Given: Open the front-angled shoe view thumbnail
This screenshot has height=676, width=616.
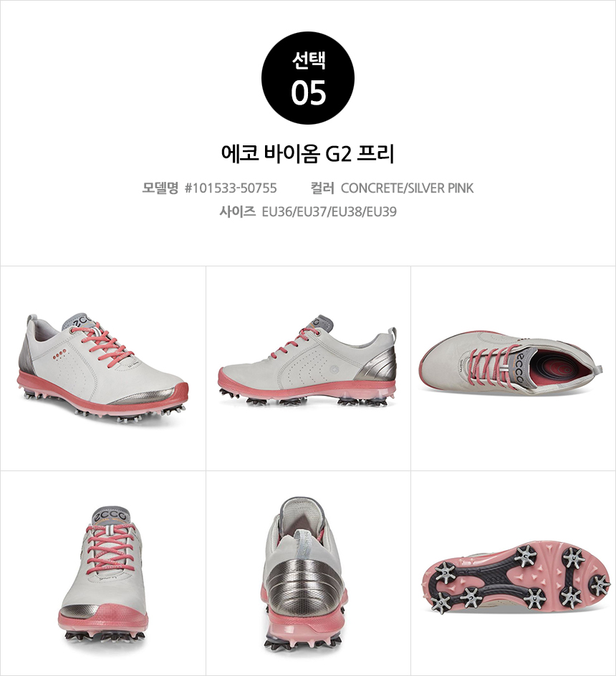Looking at the screenshot, I should 103,369.
